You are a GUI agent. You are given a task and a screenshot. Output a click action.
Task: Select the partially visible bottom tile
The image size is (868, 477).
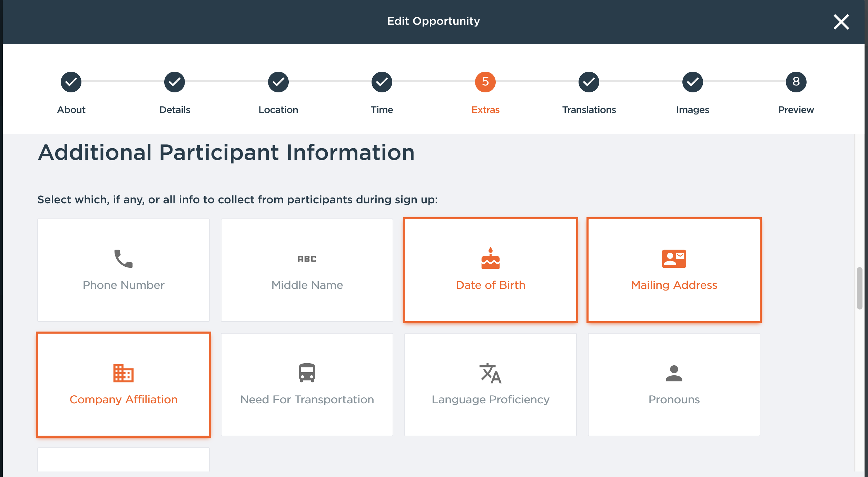tap(123, 460)
